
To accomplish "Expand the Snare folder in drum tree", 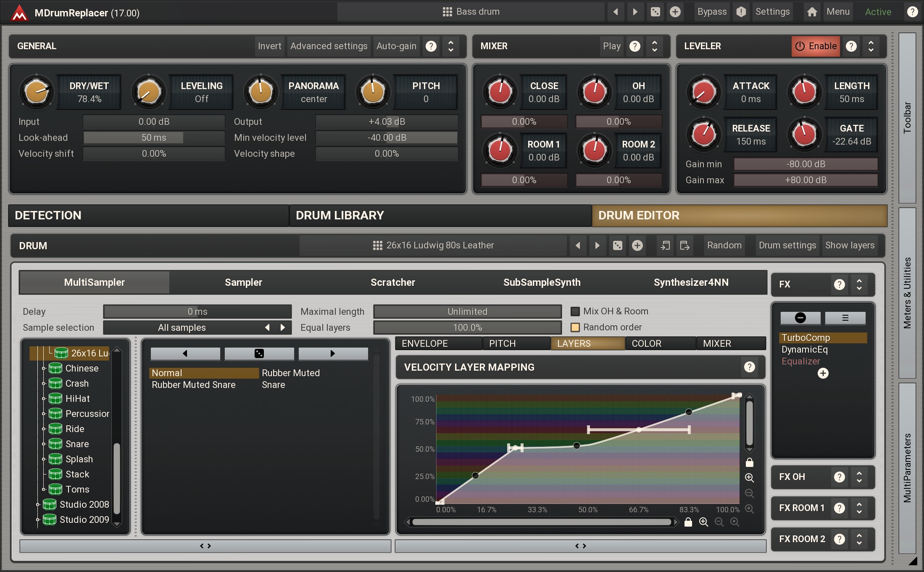I will point(43,444).
